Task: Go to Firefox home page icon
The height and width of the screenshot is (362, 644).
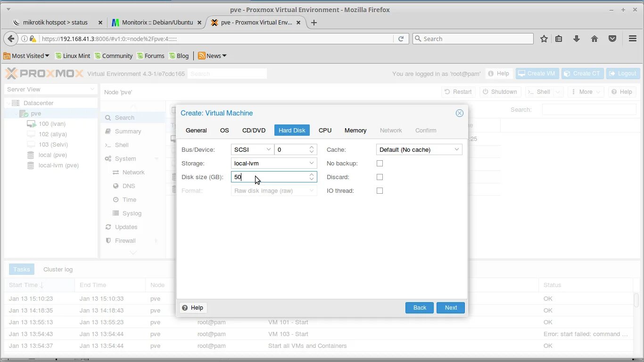Action: tap(594, 39)
